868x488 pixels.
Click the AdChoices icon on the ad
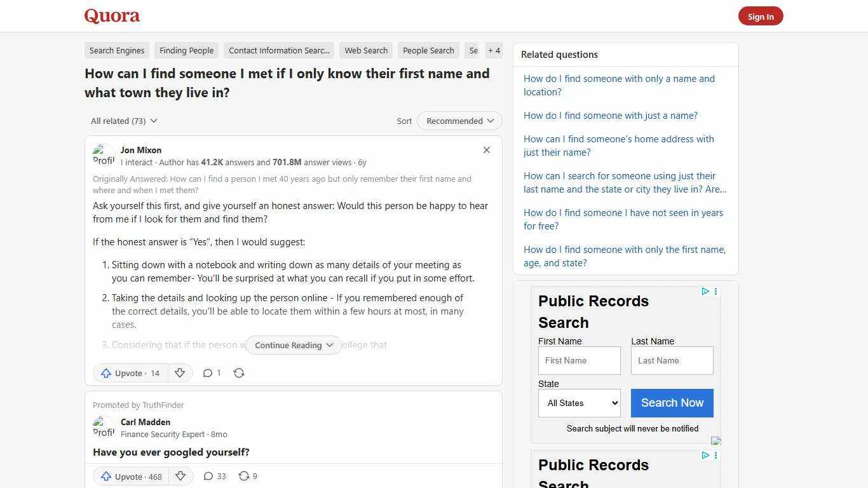pos(705,292)
